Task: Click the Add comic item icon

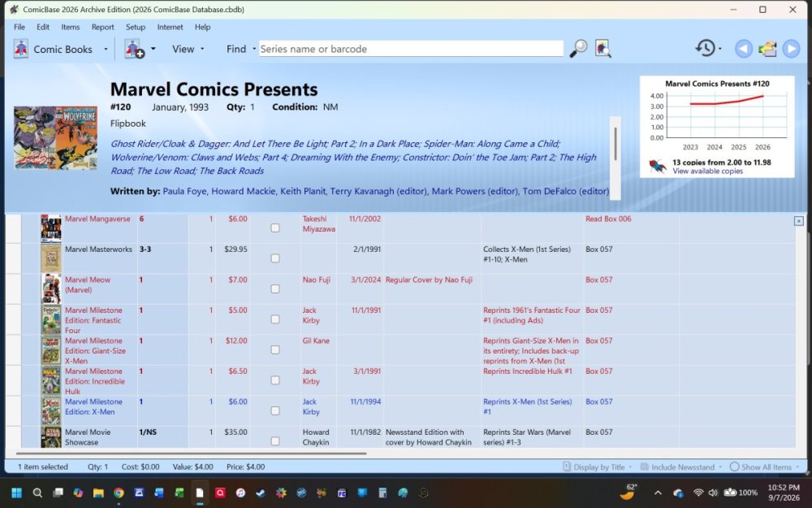Action: click(x=135, y=49)
